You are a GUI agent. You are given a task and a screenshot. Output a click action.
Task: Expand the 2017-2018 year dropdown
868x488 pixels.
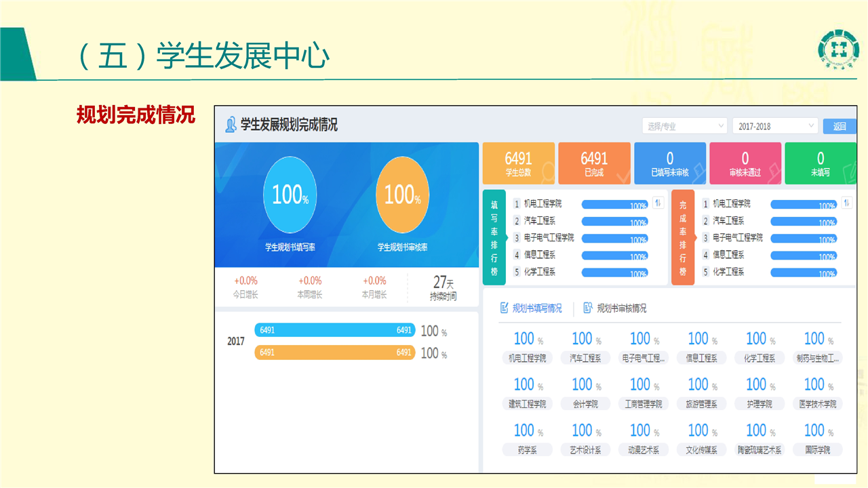click(x=774, y=126)
